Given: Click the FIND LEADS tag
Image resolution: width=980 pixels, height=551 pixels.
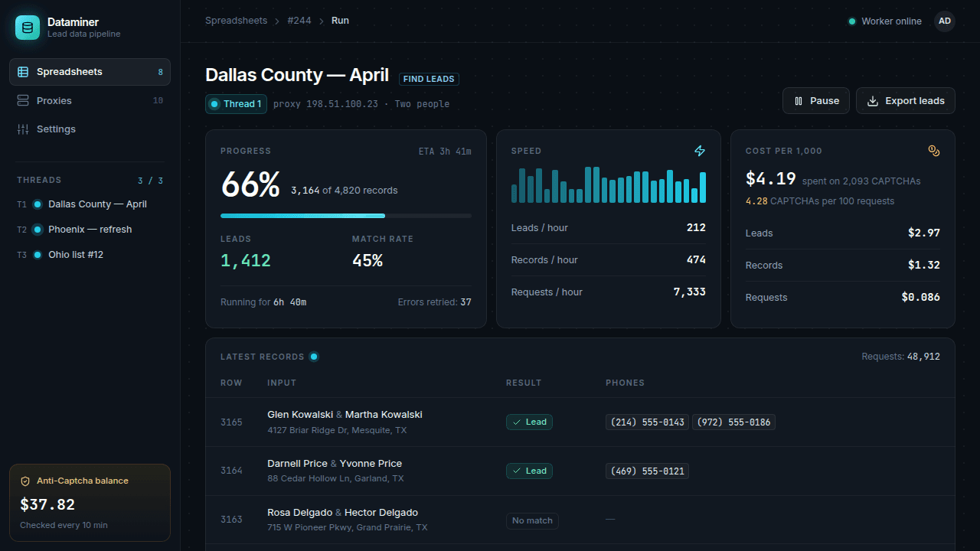Looking at the screenshot, I should pyautogui.click(x=429, y=79).
